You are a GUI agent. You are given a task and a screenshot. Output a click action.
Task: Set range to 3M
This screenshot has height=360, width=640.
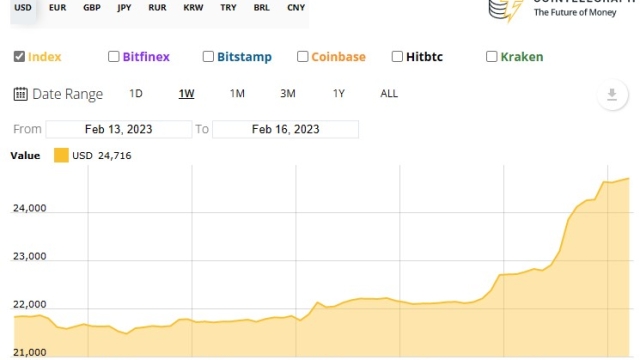(288, 93)
